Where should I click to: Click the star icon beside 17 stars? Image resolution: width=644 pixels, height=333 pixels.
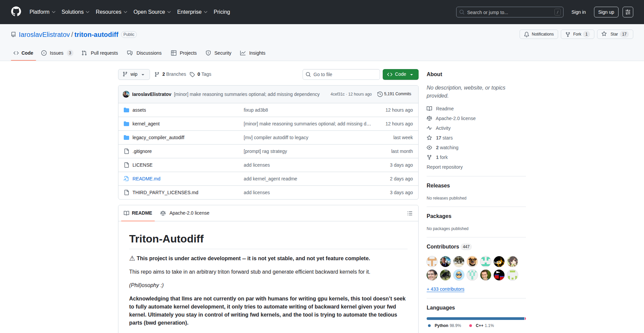point(429,138)
